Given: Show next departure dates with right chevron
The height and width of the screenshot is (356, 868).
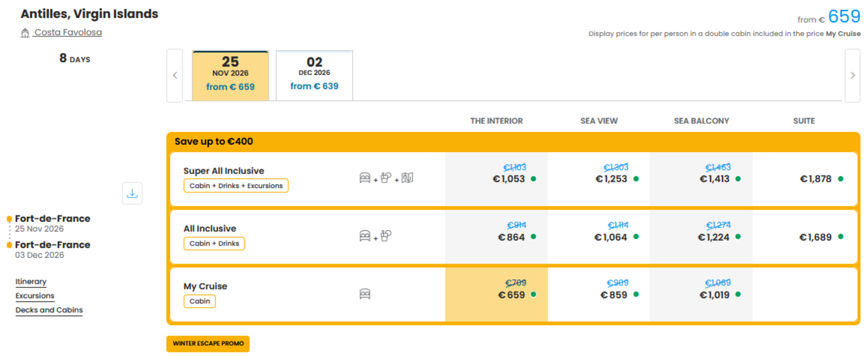Looking at the screenshot, I should [x=852, y=76].
